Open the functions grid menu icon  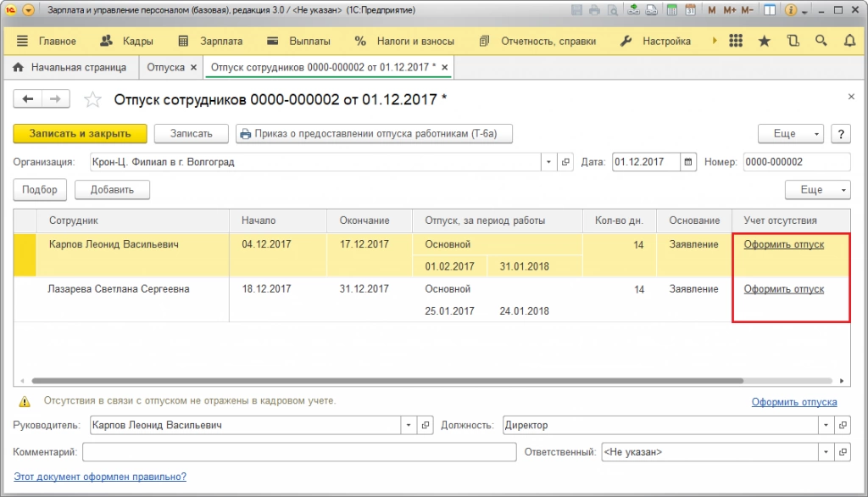(x=736, y=41)
